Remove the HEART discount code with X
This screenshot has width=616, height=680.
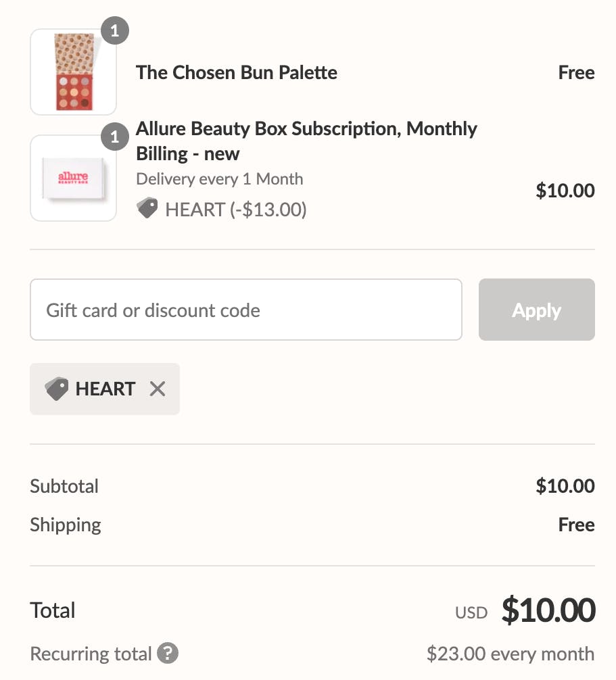coord(157,389)
